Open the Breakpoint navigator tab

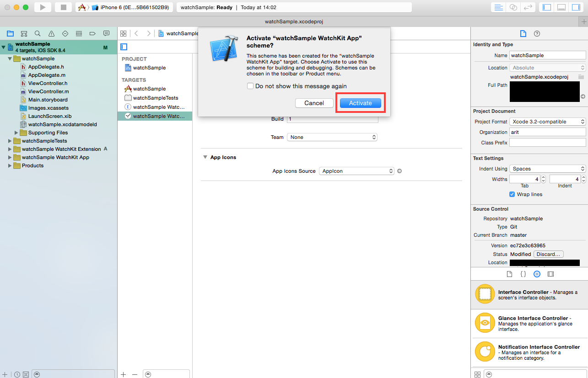tap(92, 33)
